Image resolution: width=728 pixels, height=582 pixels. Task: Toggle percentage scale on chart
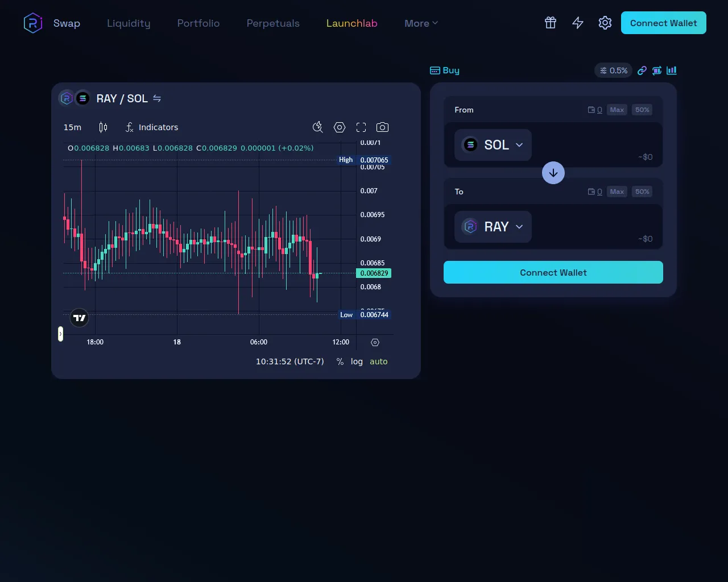click(340, 361)
